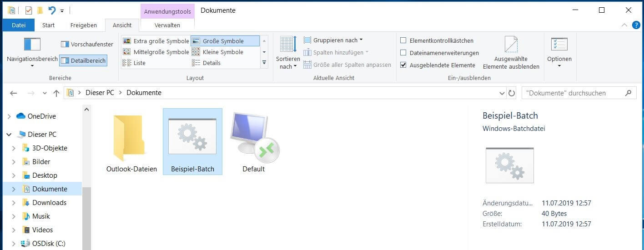This screenshot has height=250, width=644.
Task: Select 3D-Objekte in the navigation pane
Action: [x=50, y=148]
